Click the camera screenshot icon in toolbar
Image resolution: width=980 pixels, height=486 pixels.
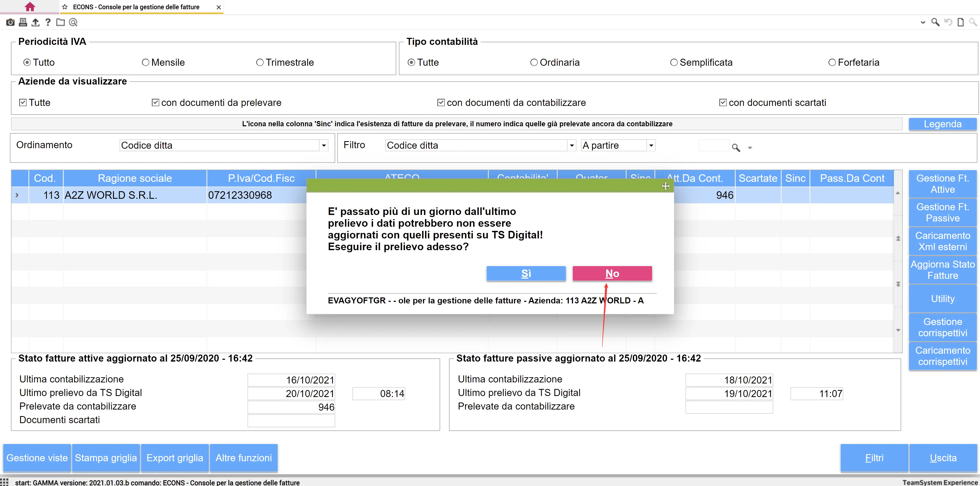tap(10, 22)
